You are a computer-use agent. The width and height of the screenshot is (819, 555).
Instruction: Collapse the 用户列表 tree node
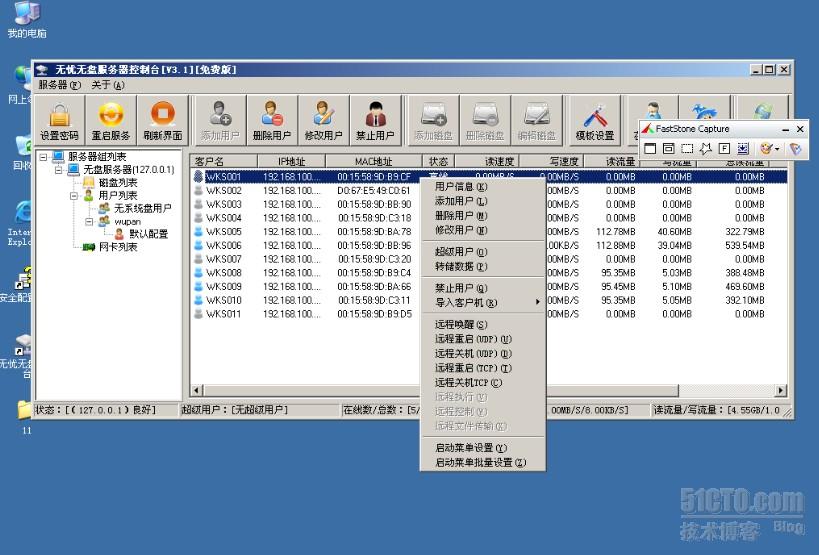click(74, 196)
